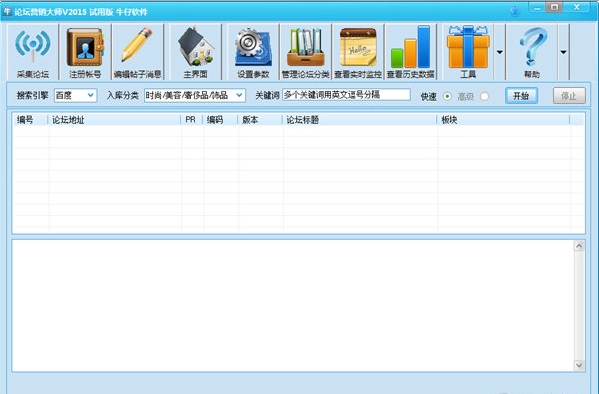Expand the arrow next to 帮助
Image resolution: width=599 pixels, height=394 pixels.
coord(563,52)
